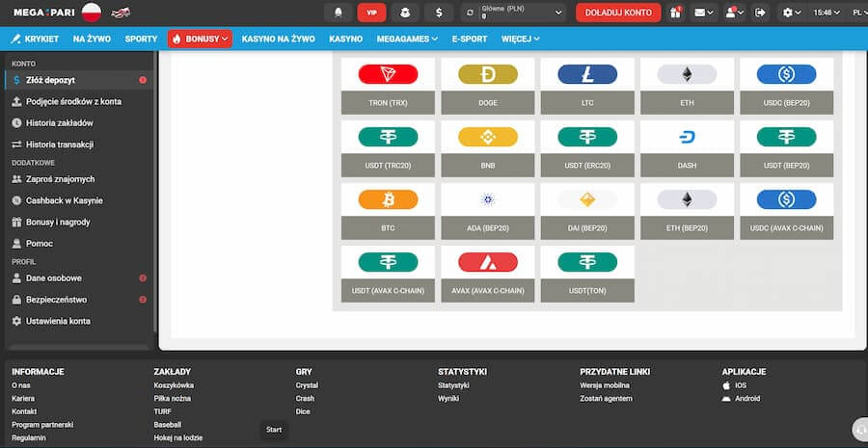Open Zaproś znajomych page
Screen dimensions: 868x448
79,179
